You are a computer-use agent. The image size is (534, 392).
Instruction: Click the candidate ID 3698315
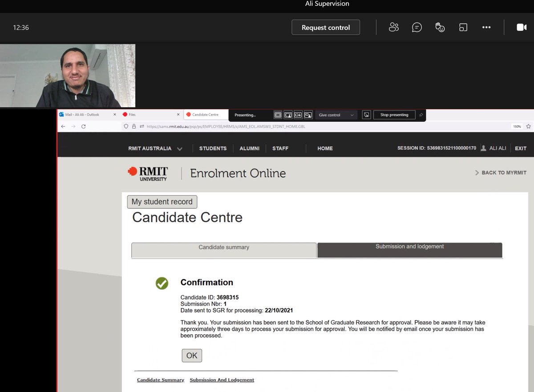(228, 297)
